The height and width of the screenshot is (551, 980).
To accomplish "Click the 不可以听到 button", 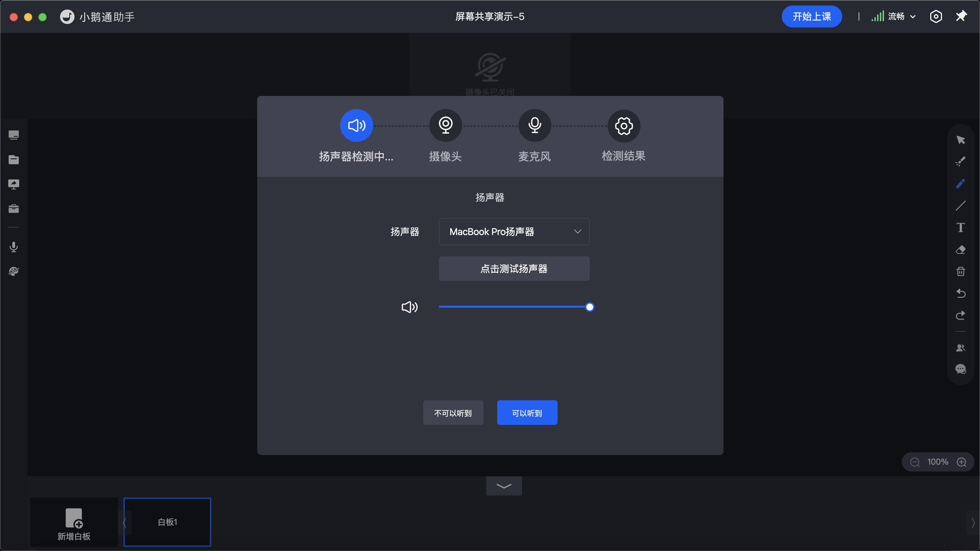I will [453, 413].
